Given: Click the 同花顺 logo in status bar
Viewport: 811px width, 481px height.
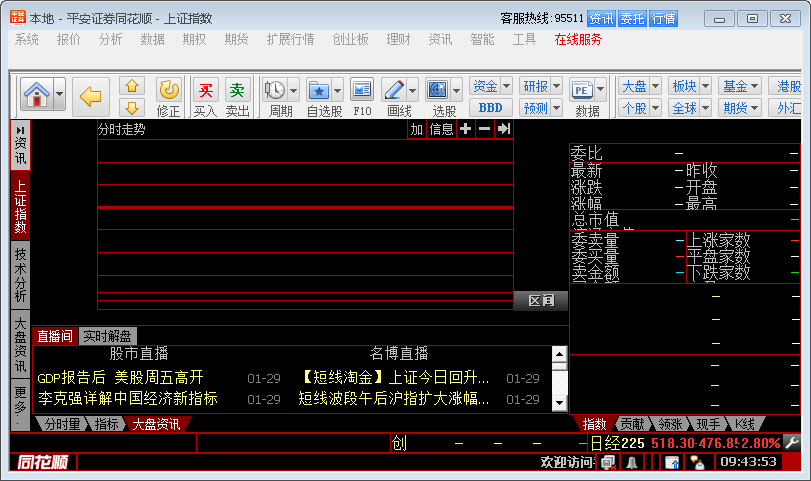Looking at the screenshot, I should pos(43,462).
